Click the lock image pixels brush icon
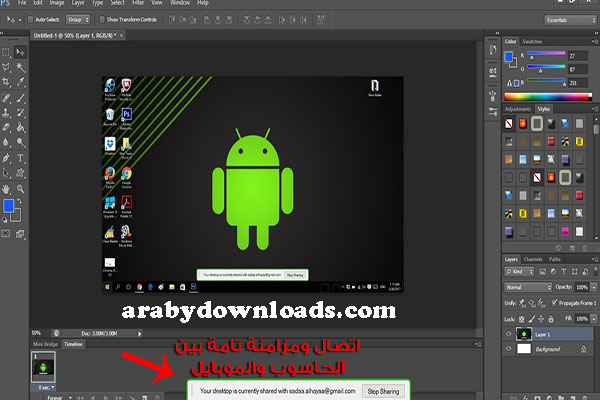600x400 pixels. coord(532,319)
